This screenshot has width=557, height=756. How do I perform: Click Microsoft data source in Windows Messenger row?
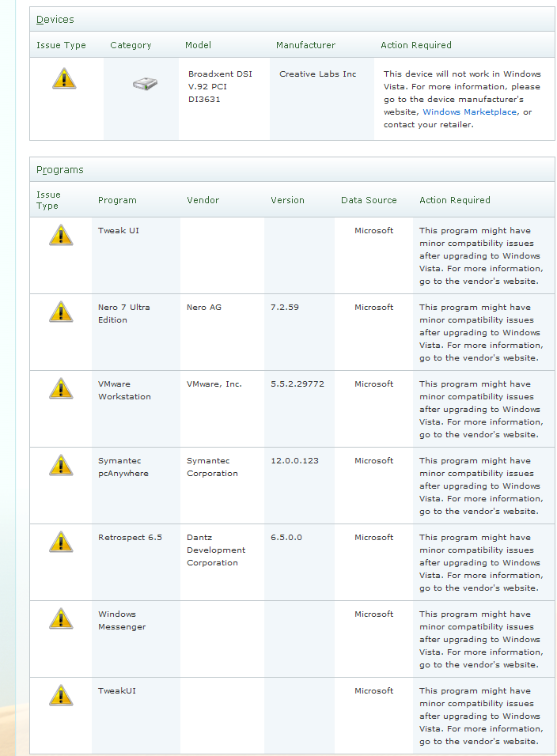click(373, 614)
